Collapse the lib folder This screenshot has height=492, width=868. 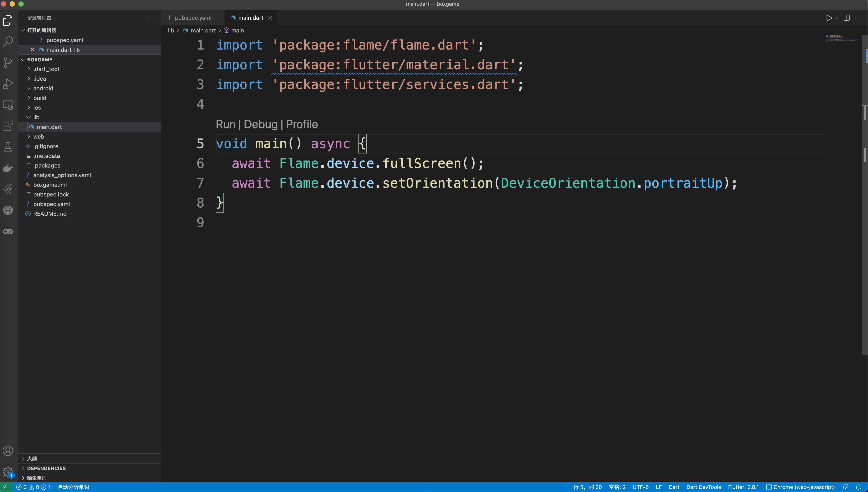point(36,117)
